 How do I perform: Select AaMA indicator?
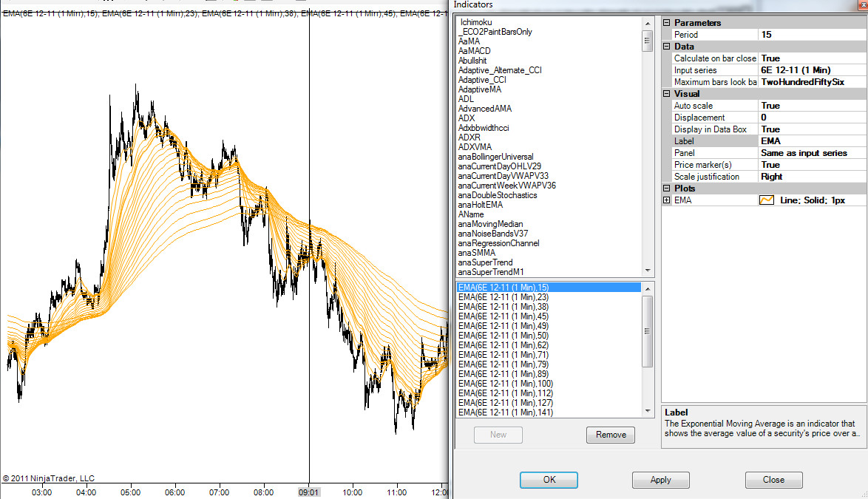[469, 41]
